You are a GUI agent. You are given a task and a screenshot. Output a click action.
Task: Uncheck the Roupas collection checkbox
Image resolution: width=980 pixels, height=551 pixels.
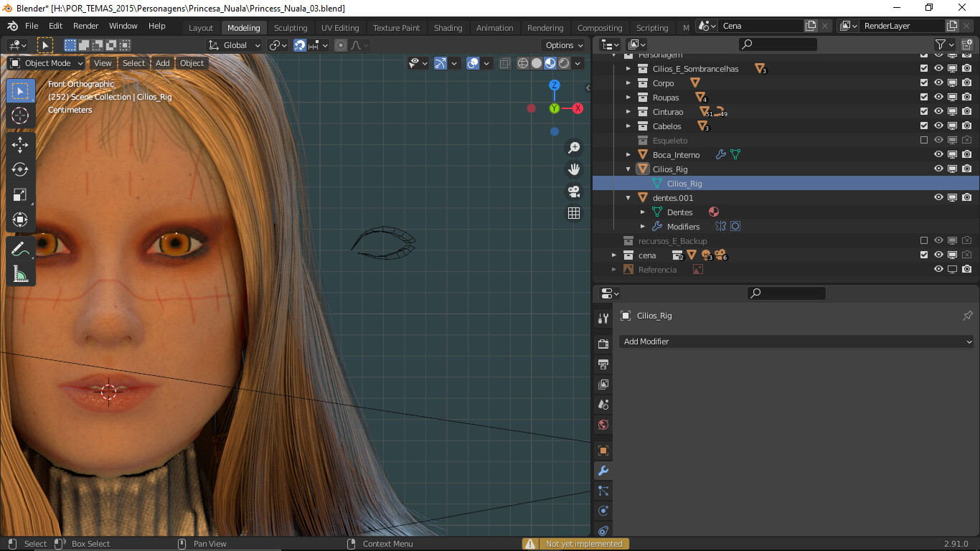[924, 98]
